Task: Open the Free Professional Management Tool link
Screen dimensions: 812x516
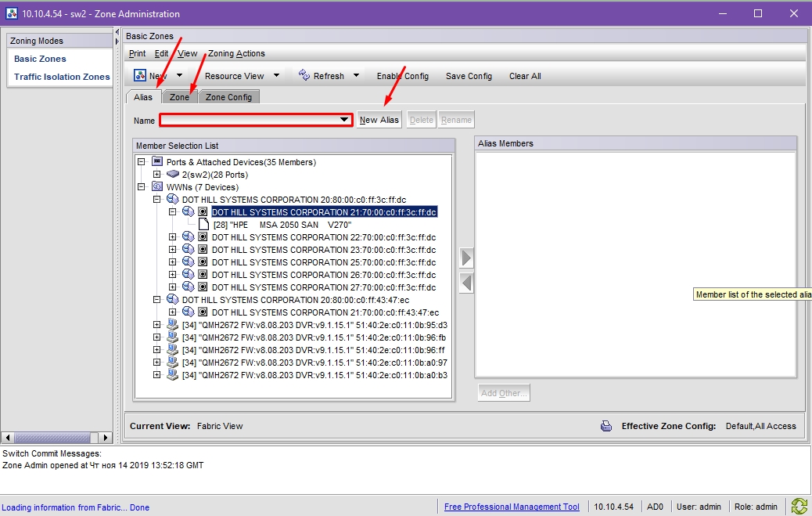Action: click(512, 507)
